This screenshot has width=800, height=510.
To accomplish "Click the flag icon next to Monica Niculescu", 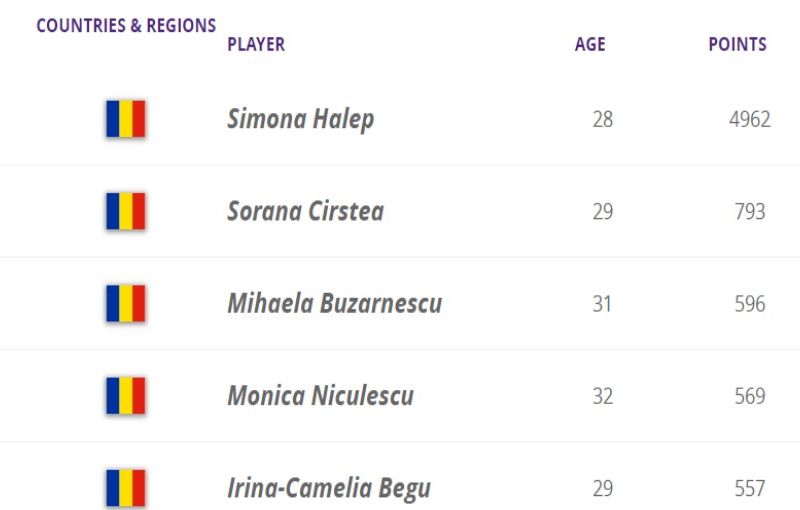I will point(126,395).
